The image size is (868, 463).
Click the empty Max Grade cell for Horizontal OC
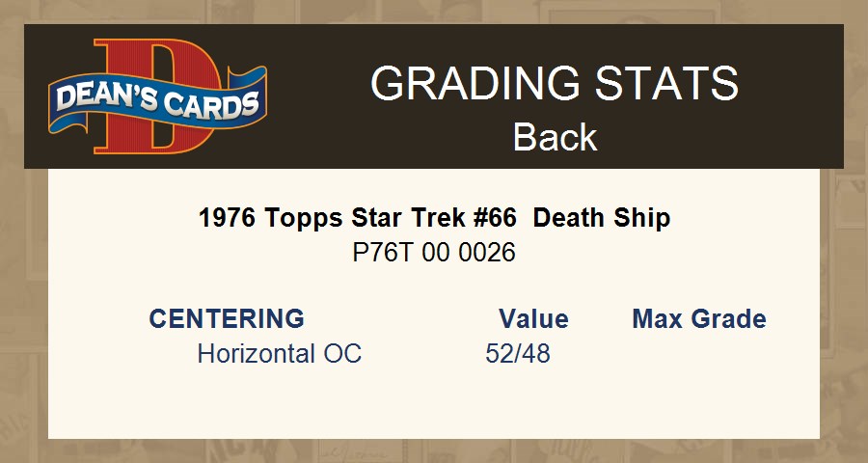(699, 354)
